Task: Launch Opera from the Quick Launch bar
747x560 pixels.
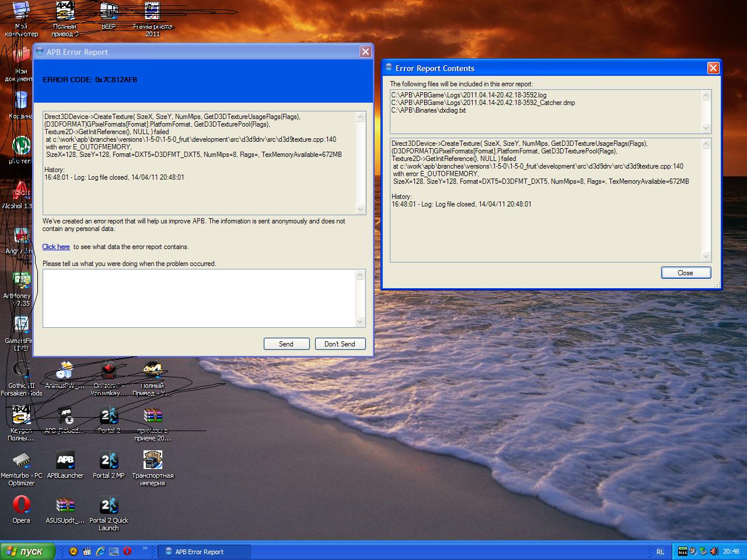Action: coord(127,551)
